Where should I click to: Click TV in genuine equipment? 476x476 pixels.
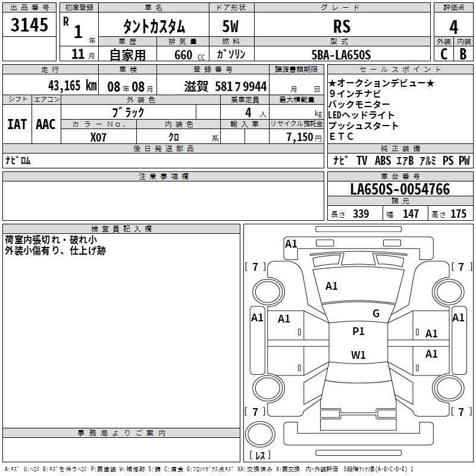[362, 161]
